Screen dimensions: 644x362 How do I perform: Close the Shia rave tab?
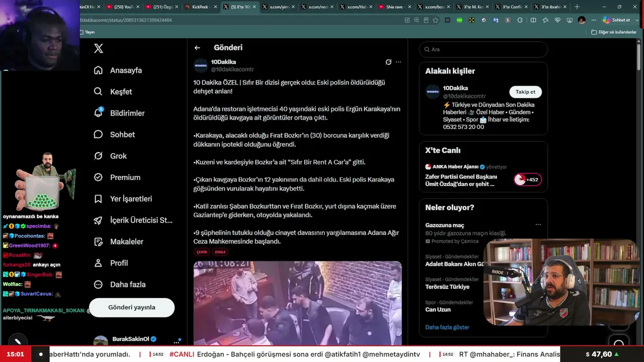[x=410, y=7]
